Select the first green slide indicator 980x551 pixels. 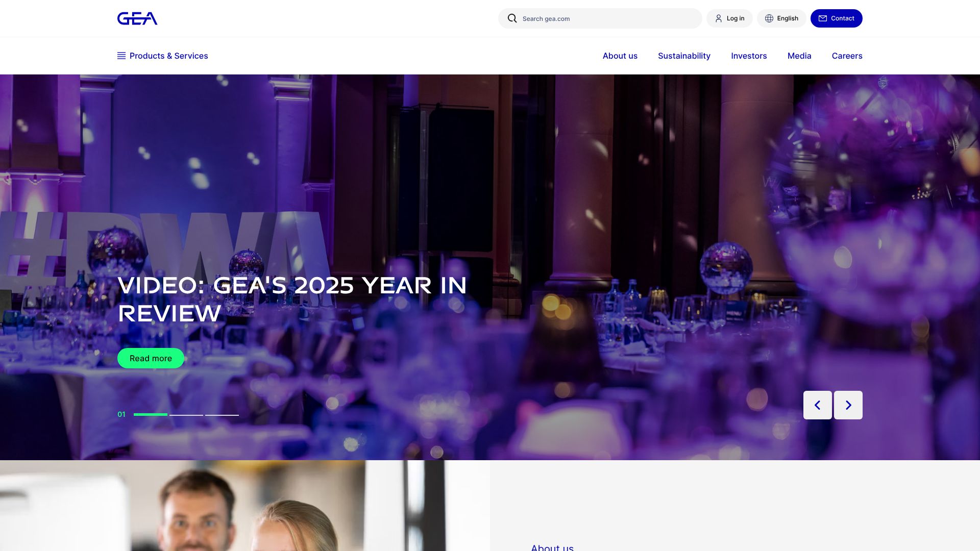[x=151, y=415]
